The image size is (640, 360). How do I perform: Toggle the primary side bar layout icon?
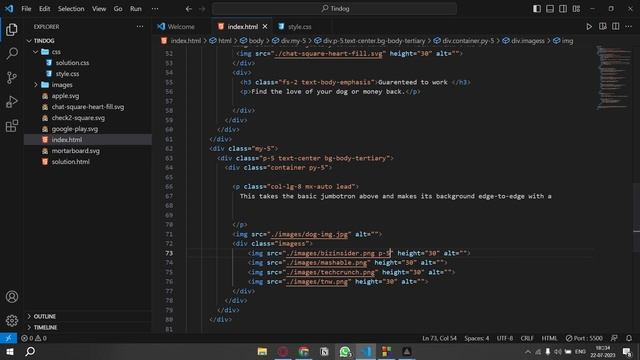coord(537,9)
